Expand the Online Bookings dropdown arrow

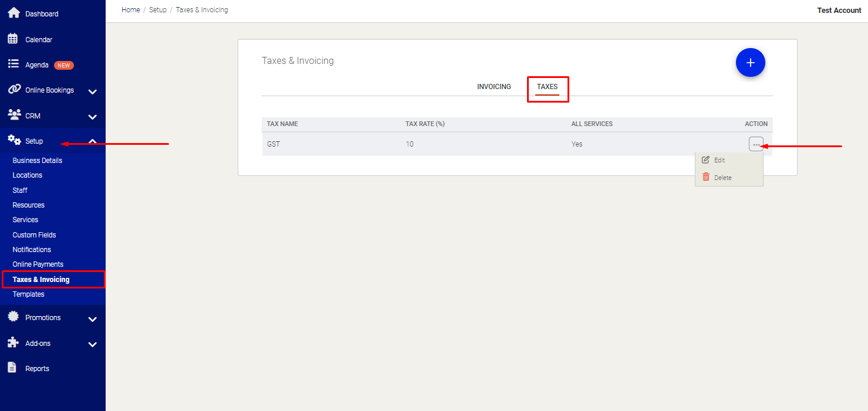(92, 92)
